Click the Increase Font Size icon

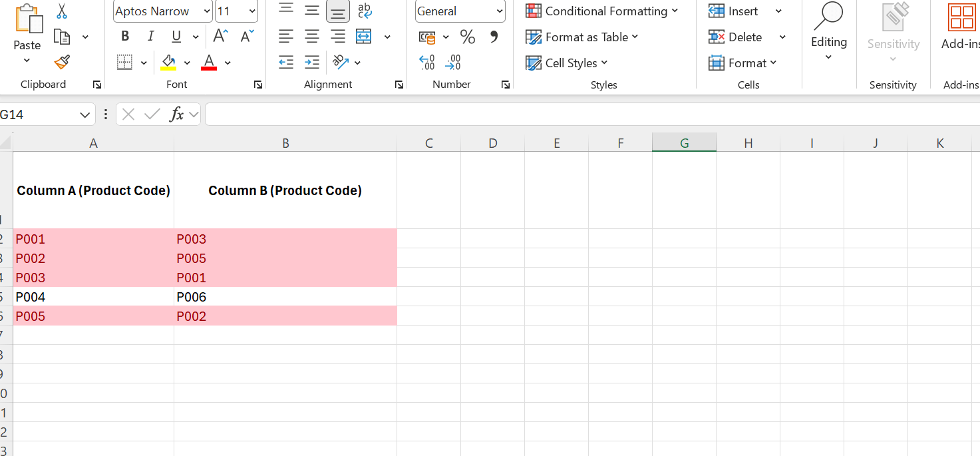(x=220, y=36)
